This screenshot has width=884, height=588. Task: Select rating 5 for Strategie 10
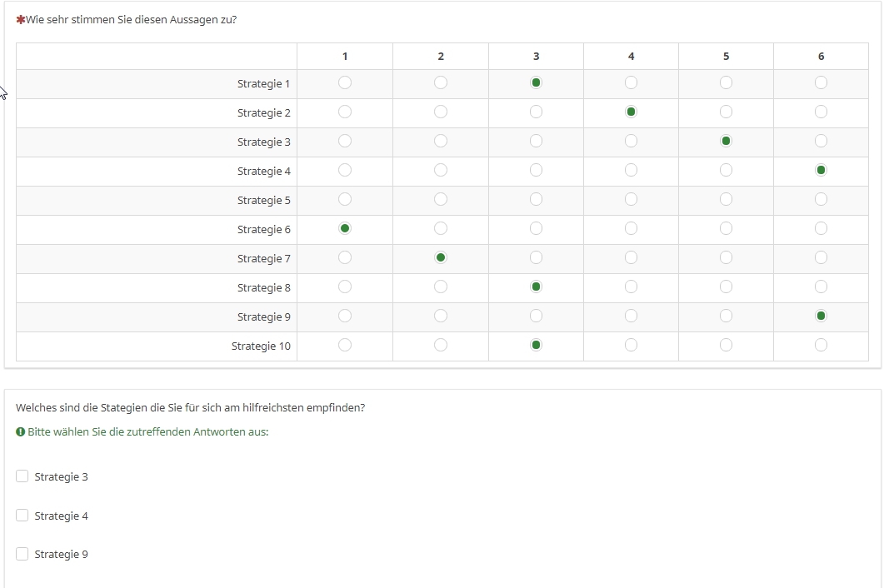(726, 345)
